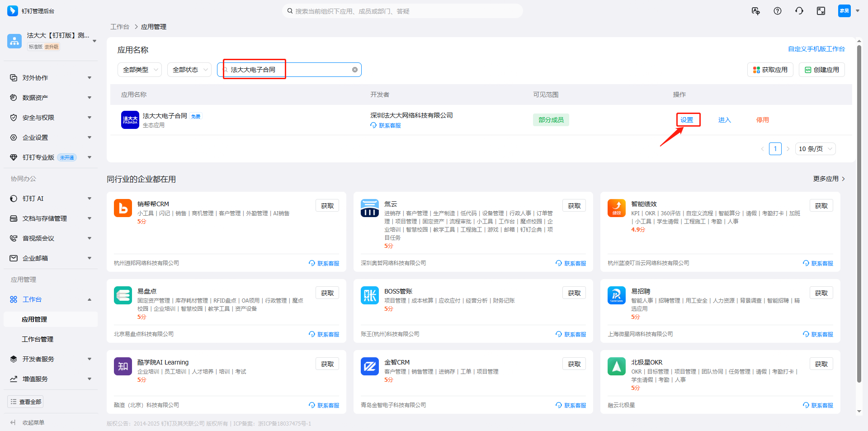Select 应用管理 in the sidebar
This screenshot has width=868, height=431.
coord(51,319)
